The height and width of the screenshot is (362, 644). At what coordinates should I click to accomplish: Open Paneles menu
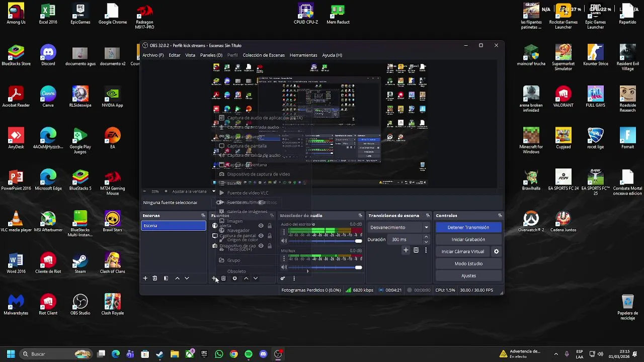point(211,55)
